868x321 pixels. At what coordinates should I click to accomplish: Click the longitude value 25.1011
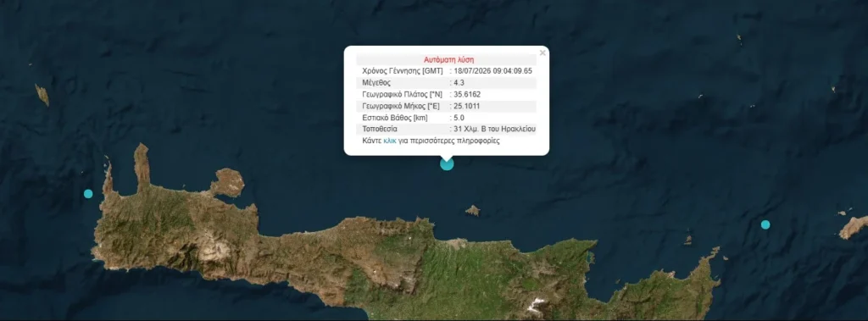click(467, 106)
